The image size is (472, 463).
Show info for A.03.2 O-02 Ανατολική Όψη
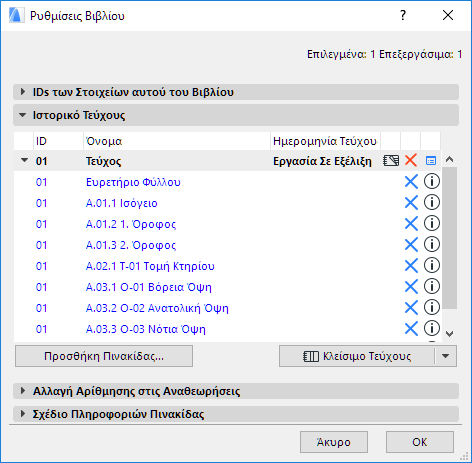[432, 308]
